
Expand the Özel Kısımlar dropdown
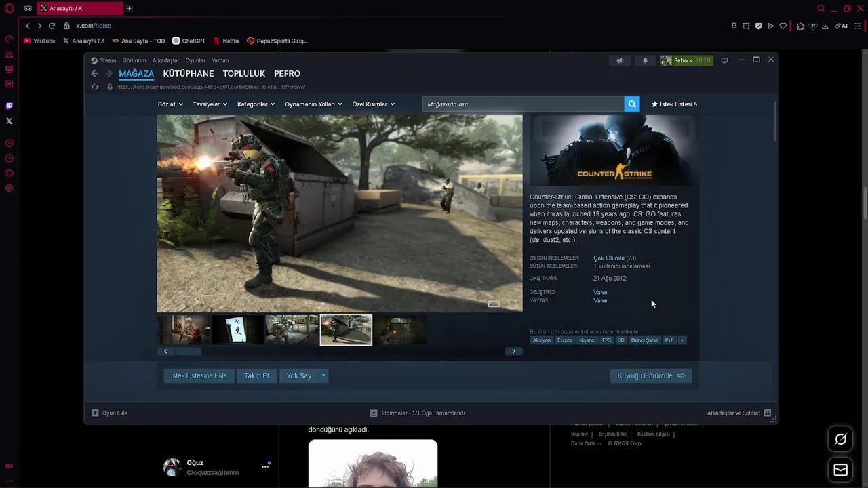pyautogui.click(x=374, y=104)
